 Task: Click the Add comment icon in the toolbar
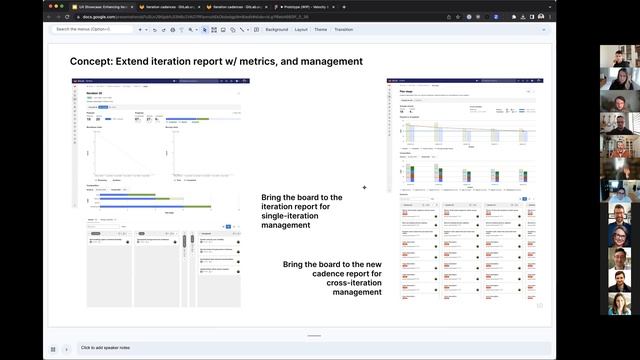point(256,30)
